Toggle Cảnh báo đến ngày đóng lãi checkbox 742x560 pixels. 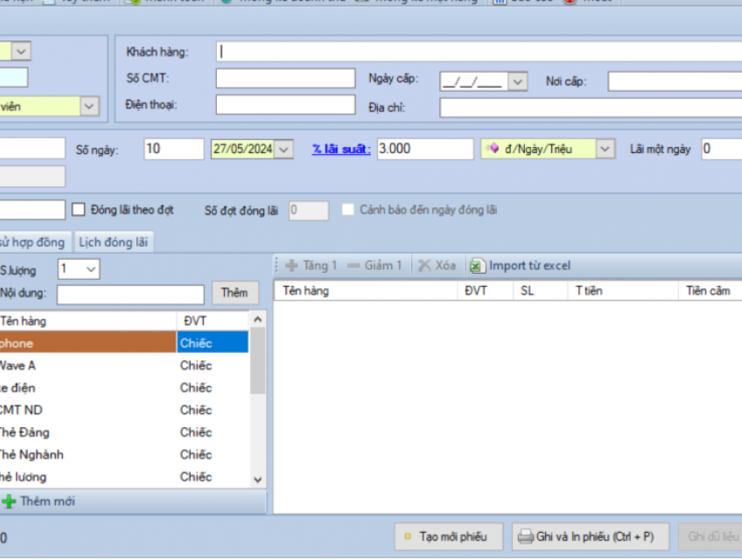[x=348, y=210]
